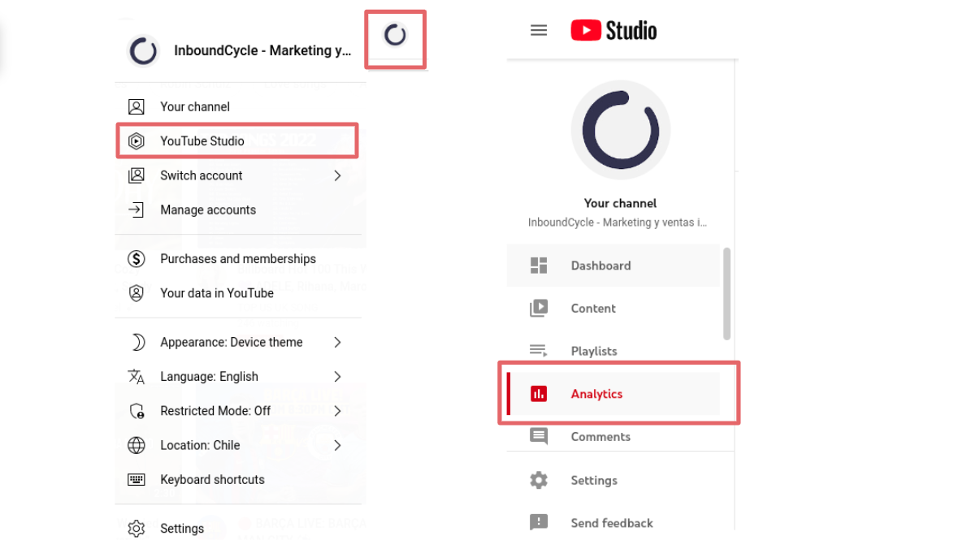
Task: Click the large Studio channel avatar
Action: 621,130
